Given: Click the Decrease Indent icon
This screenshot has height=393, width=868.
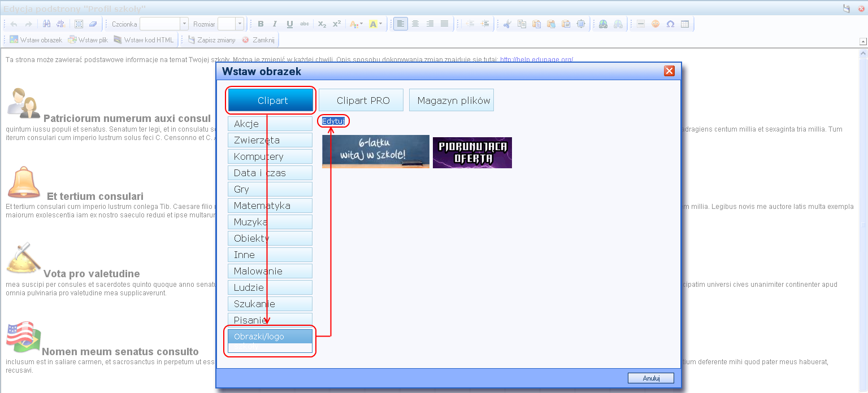Looking at the screenshot, I should click(x=470, y=24).
